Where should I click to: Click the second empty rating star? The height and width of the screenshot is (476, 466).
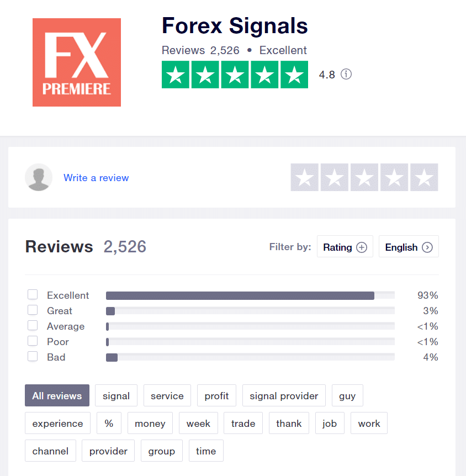[x=334, y=177]
